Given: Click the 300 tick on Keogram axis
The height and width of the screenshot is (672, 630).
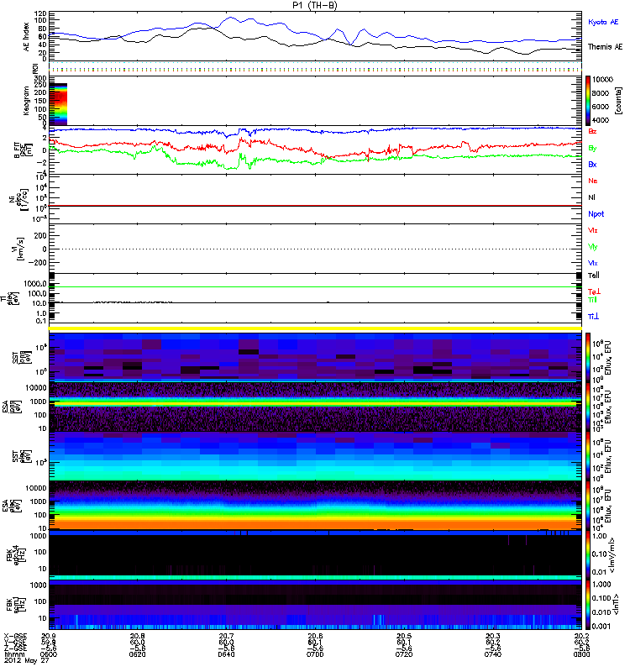Looking at the screenshot, I should (x=39, y=78).
